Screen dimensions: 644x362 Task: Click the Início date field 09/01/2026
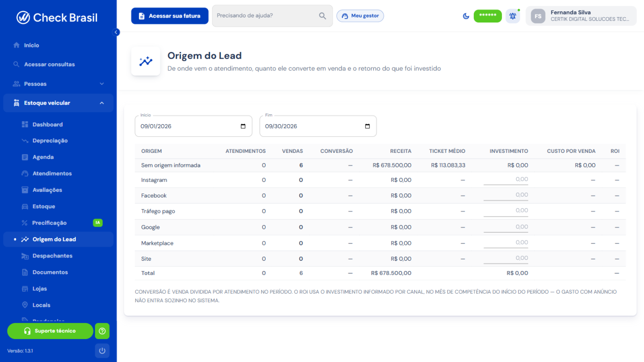pos(194,126)
